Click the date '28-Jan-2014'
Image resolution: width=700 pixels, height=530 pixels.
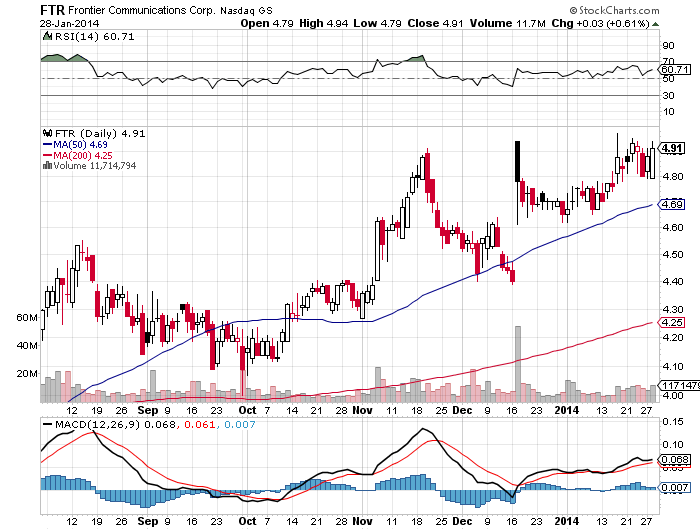coord(69,24)
